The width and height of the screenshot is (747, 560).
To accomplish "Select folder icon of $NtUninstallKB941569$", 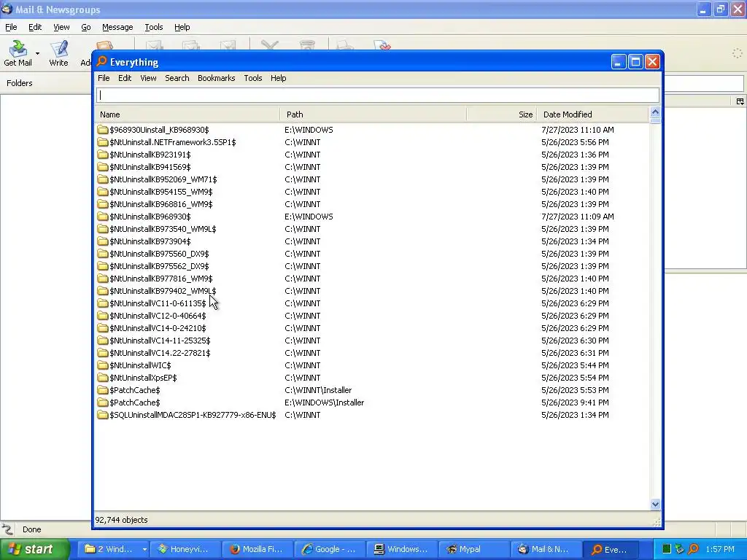I will tap(102, 167).
